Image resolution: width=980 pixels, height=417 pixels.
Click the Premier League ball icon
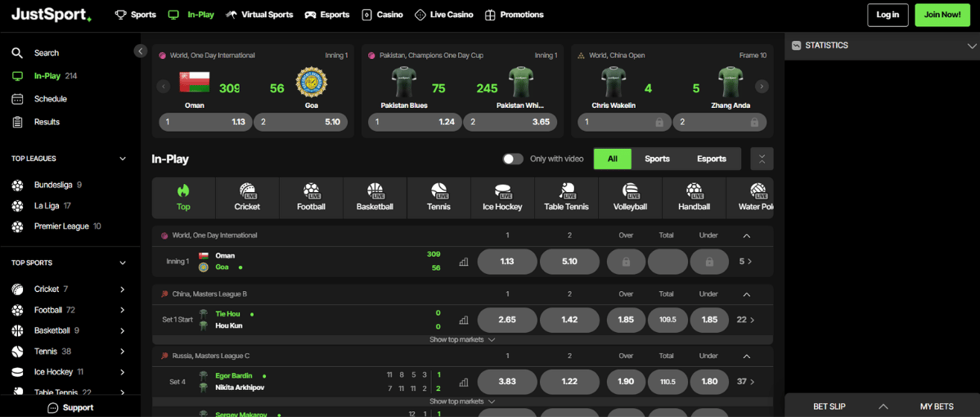(x=17, y=226)
